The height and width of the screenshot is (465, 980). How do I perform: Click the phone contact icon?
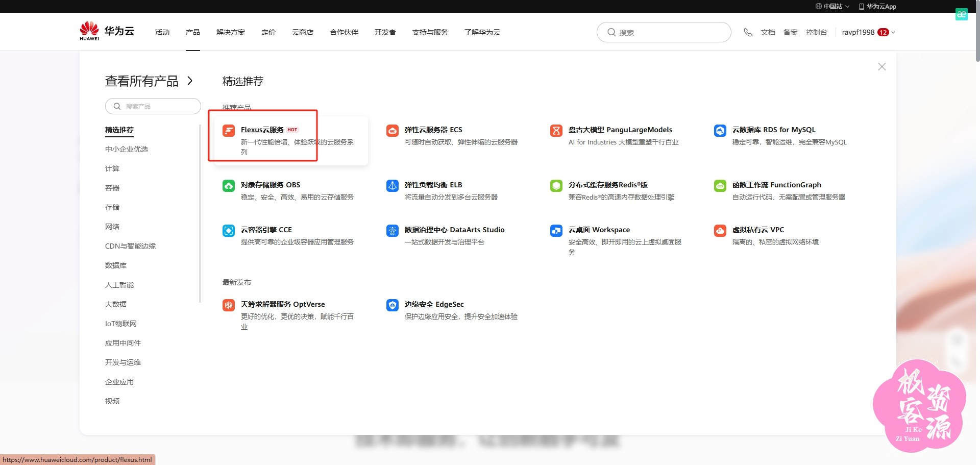pyautogui.click(x=748, y=32)
